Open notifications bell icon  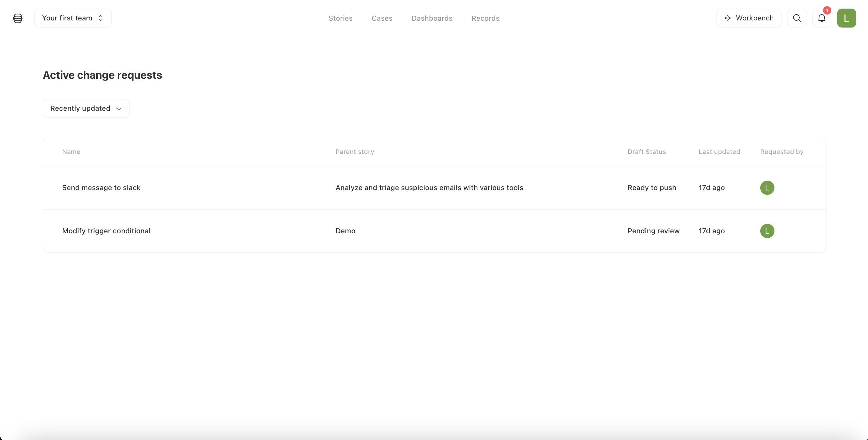click(822, 18)
